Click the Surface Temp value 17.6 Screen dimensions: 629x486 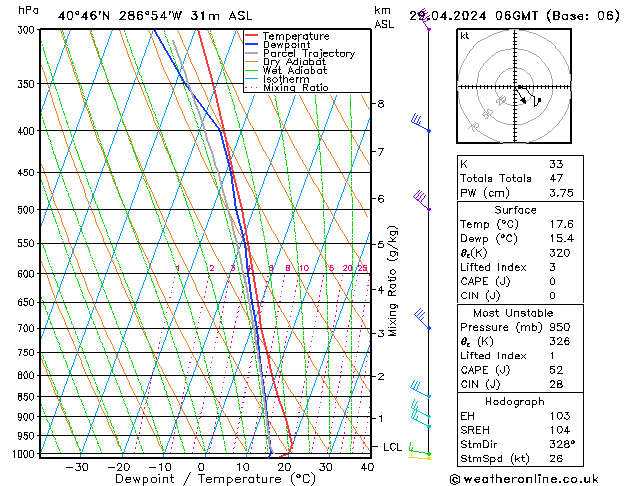pyautogui.click(x=561, y=224)
